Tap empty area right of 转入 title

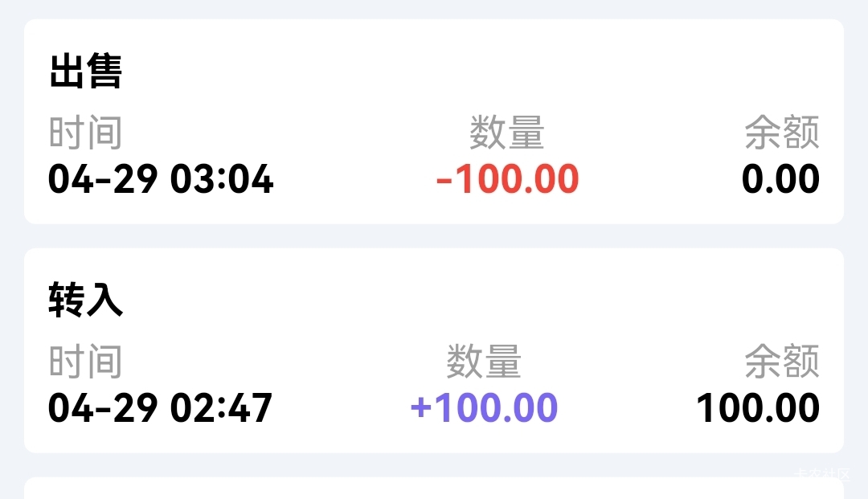tap(482, 301)
